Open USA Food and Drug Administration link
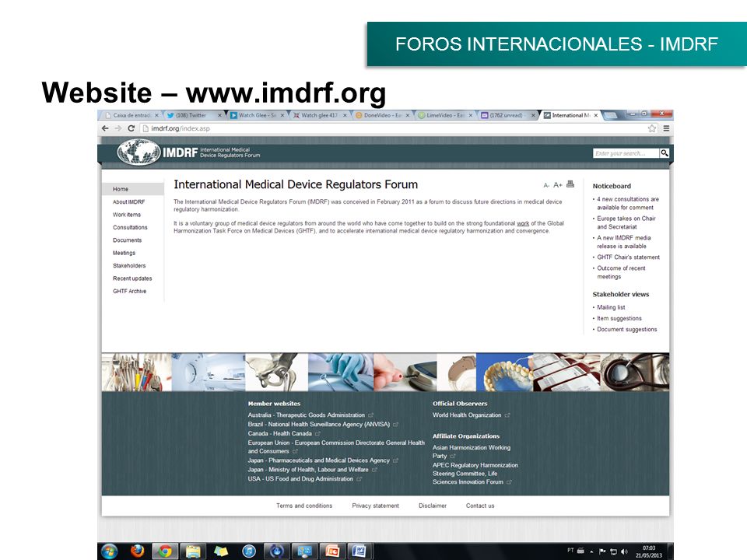Viewport: 747px width, 560px height. click(x=300, y=479)
